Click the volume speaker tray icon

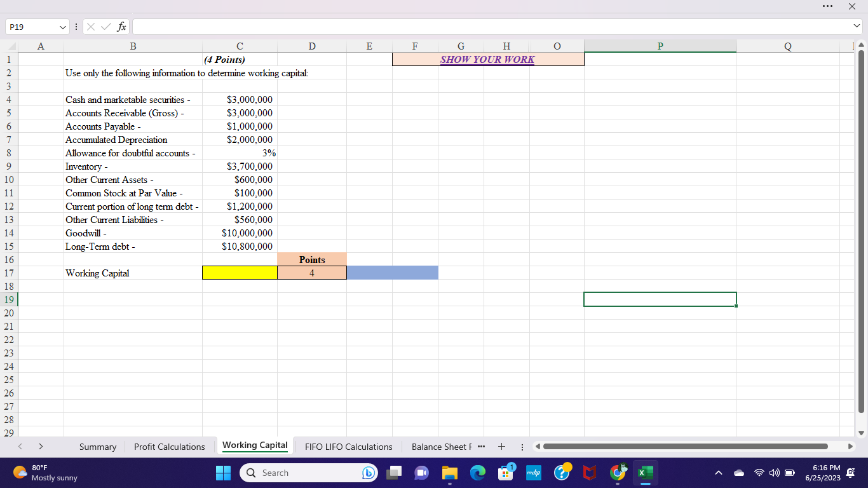coord(773,473)
